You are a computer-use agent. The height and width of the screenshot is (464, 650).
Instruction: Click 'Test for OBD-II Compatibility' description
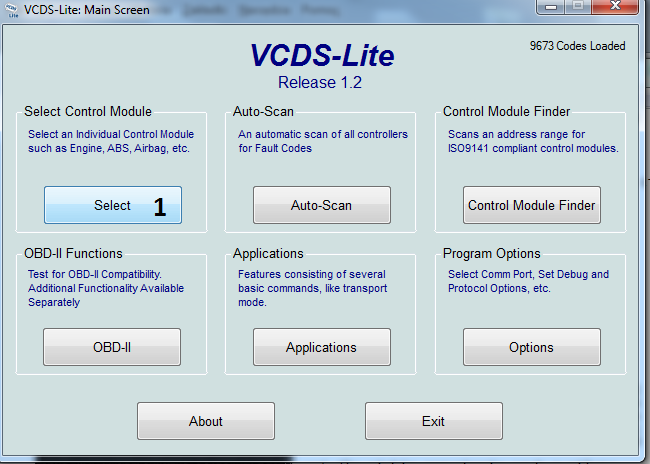point(106,288)
